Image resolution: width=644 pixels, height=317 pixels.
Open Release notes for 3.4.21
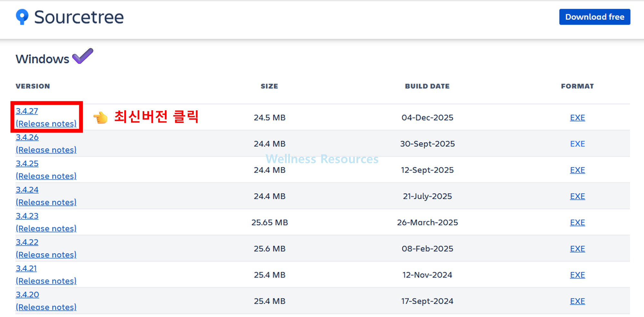(x=46, y=281)
